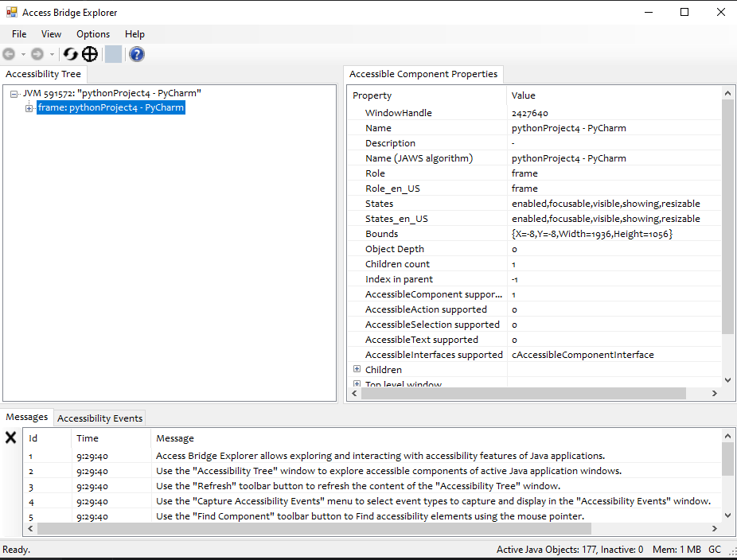Expand the frame pythonProject4 tree node

pos(29,108)
